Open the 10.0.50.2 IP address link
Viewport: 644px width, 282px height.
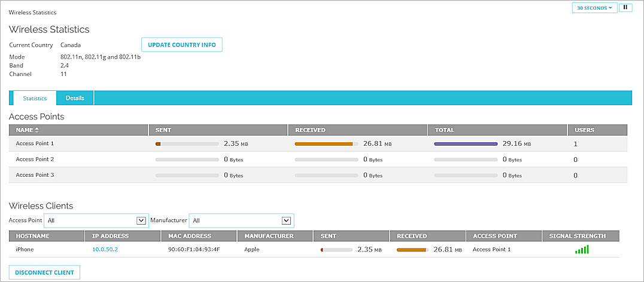point(105,250)
